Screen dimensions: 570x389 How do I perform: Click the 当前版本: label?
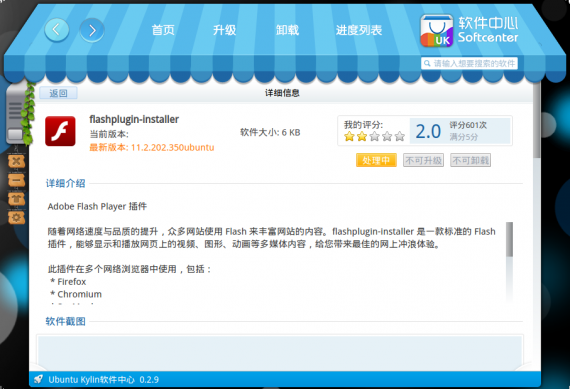[x=109, y=134]
